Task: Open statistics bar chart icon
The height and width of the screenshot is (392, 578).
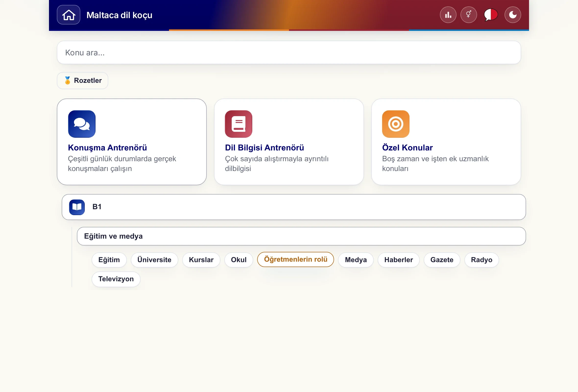Action: pyautogui.click(x=448, y=15)
